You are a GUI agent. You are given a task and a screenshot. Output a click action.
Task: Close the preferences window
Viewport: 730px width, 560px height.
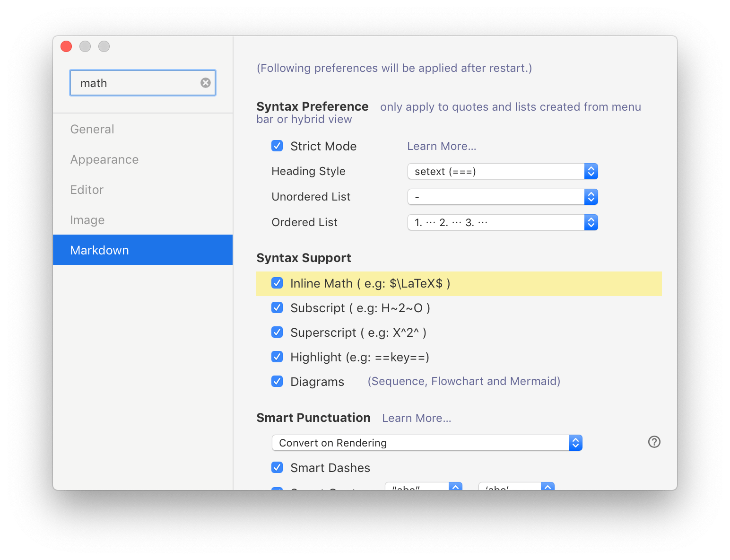coord(66,46)
